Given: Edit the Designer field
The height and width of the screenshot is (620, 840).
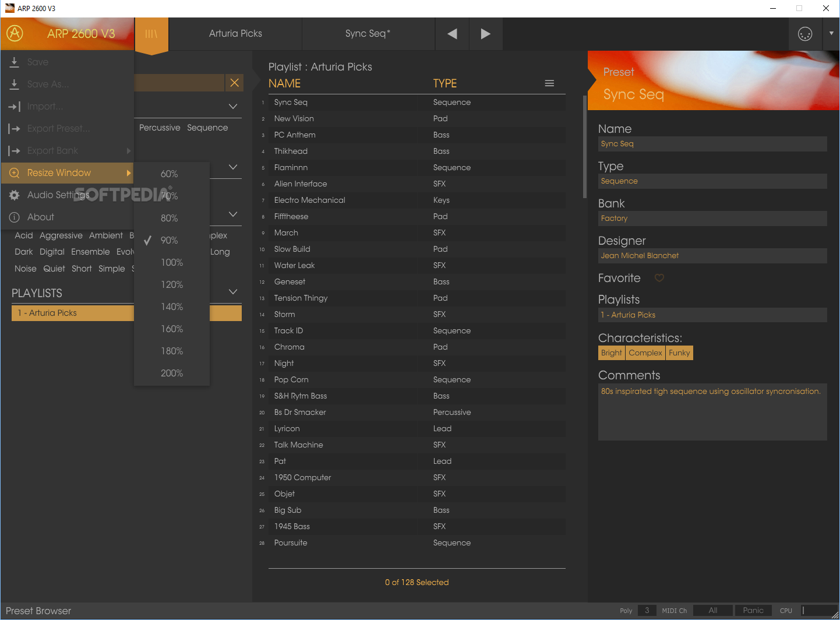Looking at the screenshot, I should pos(712,256).
